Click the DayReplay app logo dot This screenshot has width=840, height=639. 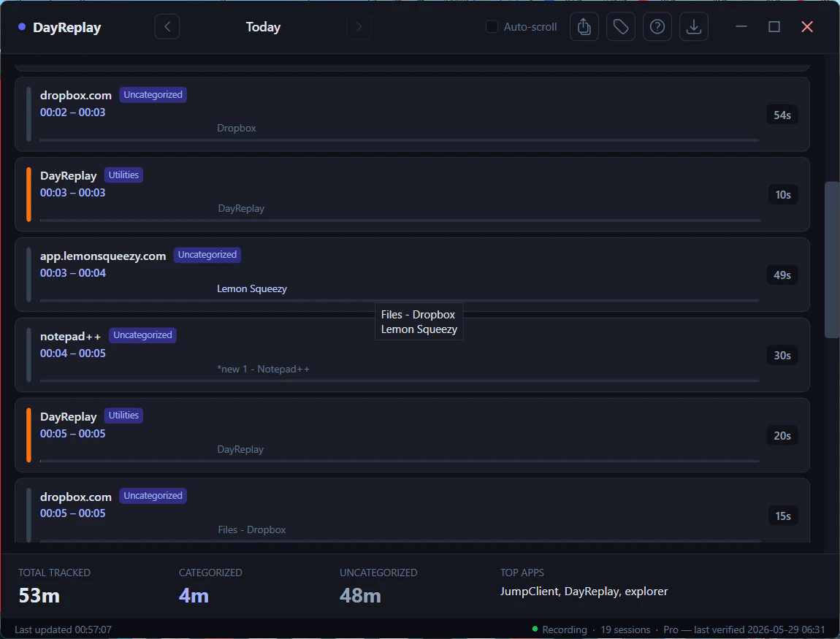22,27
